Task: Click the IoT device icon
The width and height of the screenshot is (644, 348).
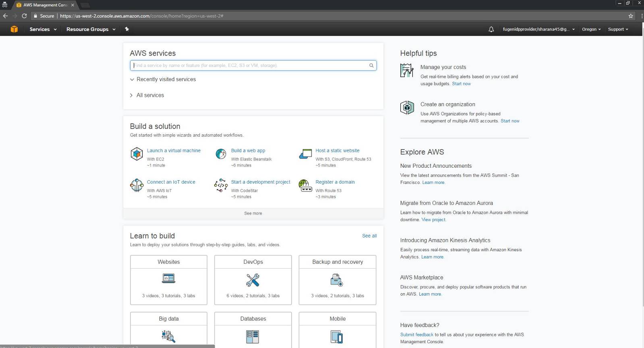Action: tap(137, 185)
